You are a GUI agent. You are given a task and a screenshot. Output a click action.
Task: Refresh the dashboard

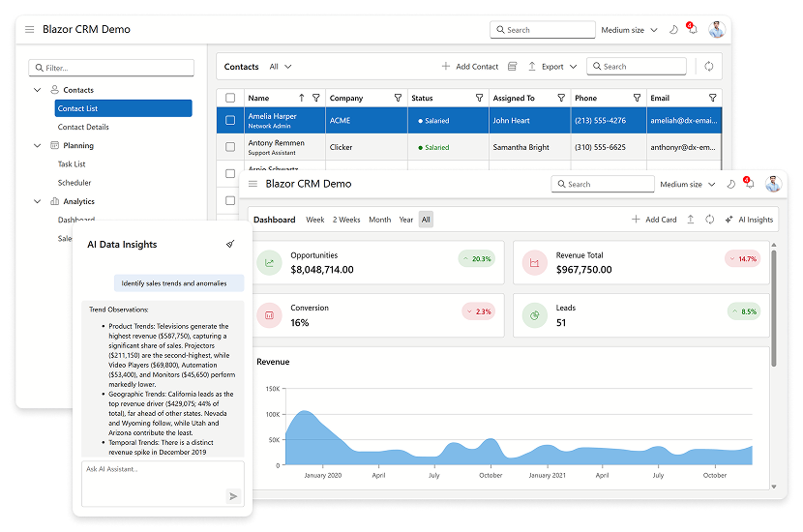710,220
